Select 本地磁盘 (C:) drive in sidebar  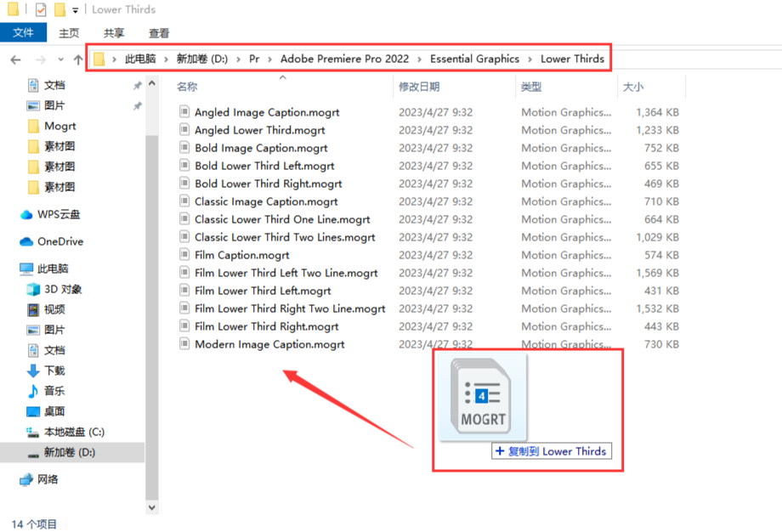coord(74,432)
